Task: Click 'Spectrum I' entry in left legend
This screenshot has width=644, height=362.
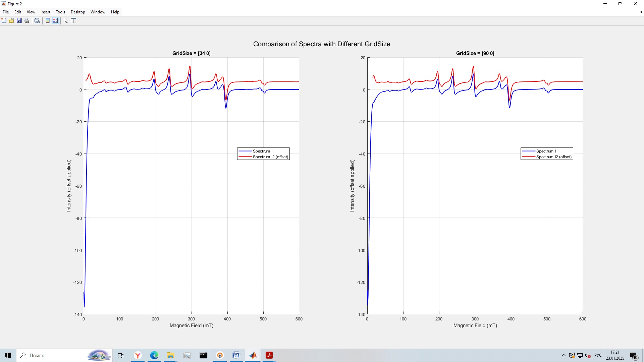Action: pyautogui.click(x=263, y=151)
